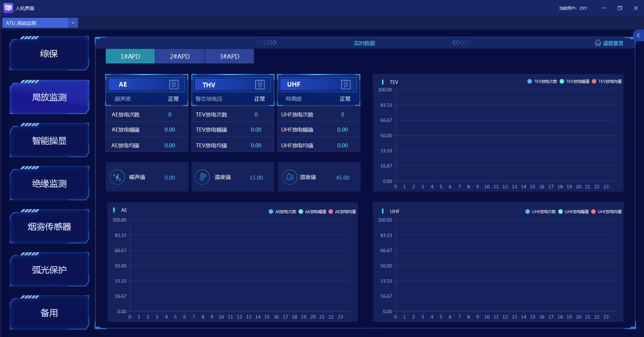Switch to the 3#APD tab
The height and width of the screenshot is (337, 644).
(229, 56)
